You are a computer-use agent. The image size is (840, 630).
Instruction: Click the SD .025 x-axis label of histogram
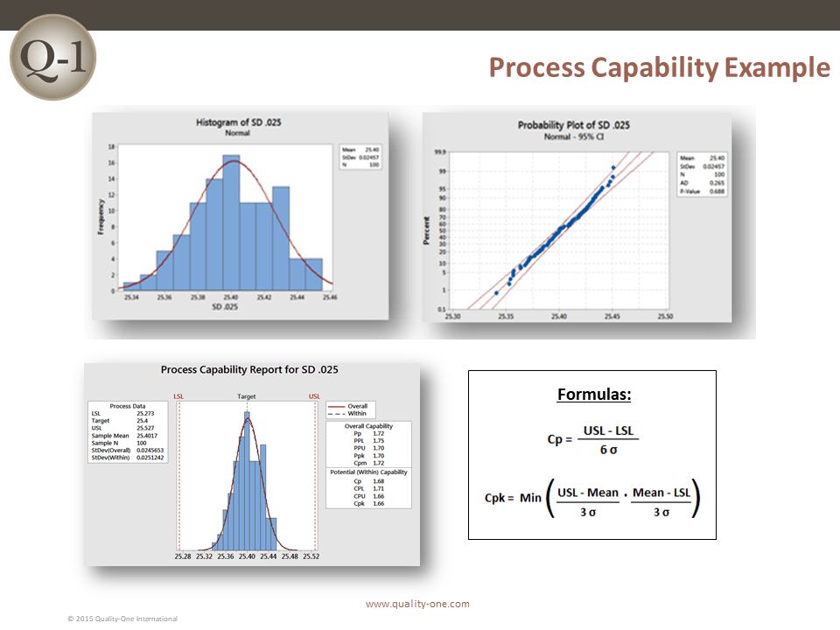pos(225,307)
